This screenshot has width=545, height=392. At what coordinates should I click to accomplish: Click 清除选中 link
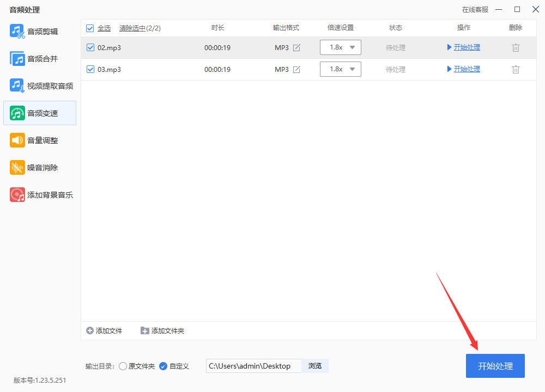click(132, 28)
